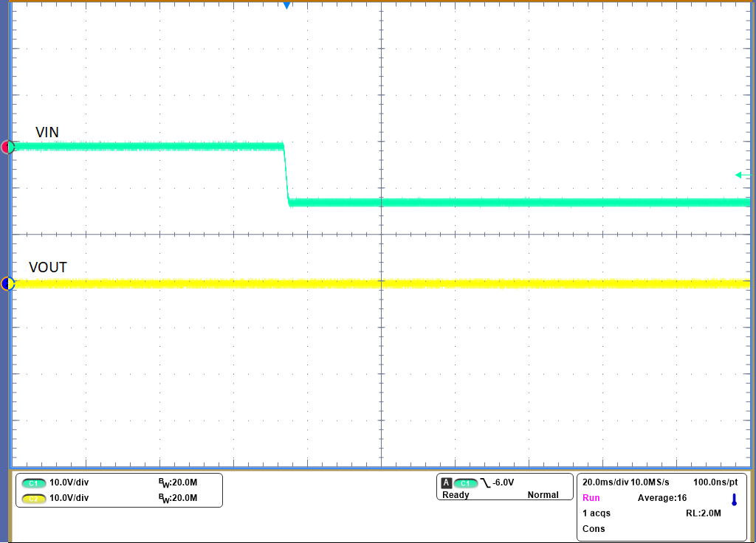Toggle C2 bandwidth limit BW:20.0M
The height and width of the screenshot is (543, 756).
click(x=179, y=499)
